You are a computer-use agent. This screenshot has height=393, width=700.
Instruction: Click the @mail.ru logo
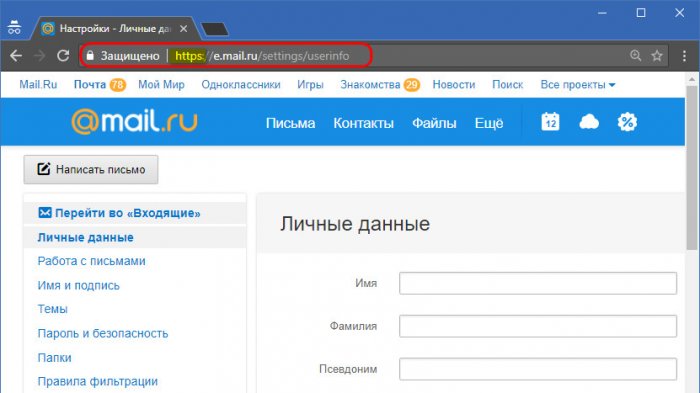(x=134, y=121)
